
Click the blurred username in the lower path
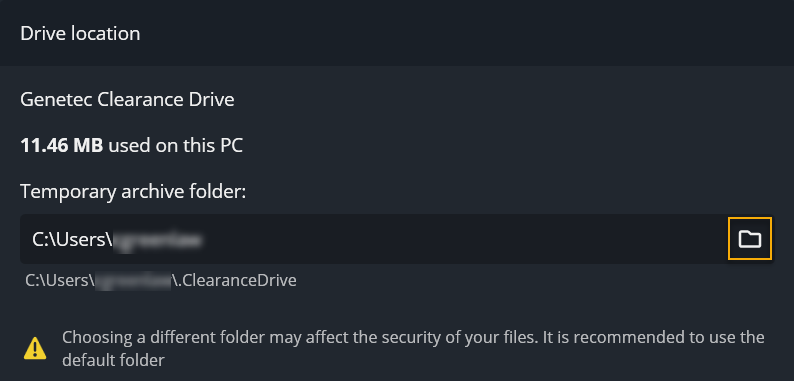pos(133,280)
